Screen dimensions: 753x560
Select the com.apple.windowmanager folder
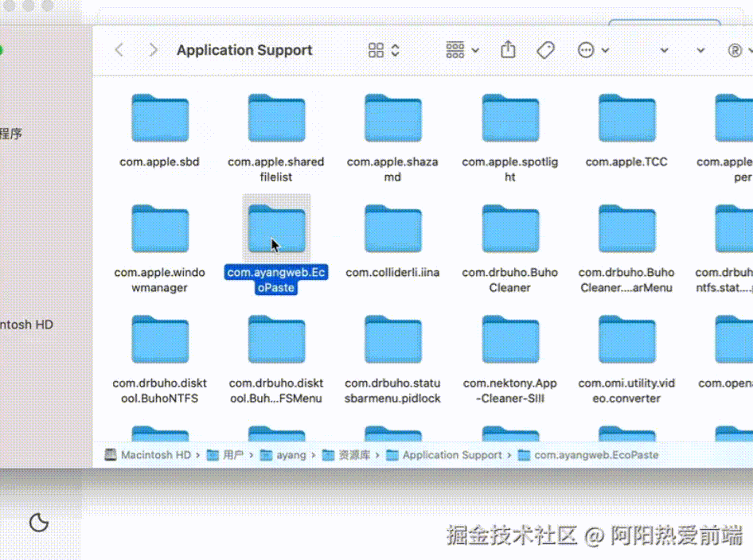(x=160, y=229)
